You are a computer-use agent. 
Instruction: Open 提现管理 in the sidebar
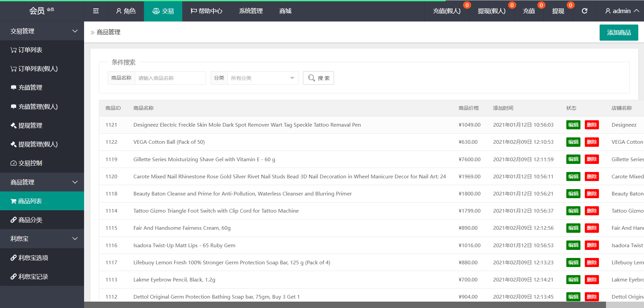(x=30, y=125)
